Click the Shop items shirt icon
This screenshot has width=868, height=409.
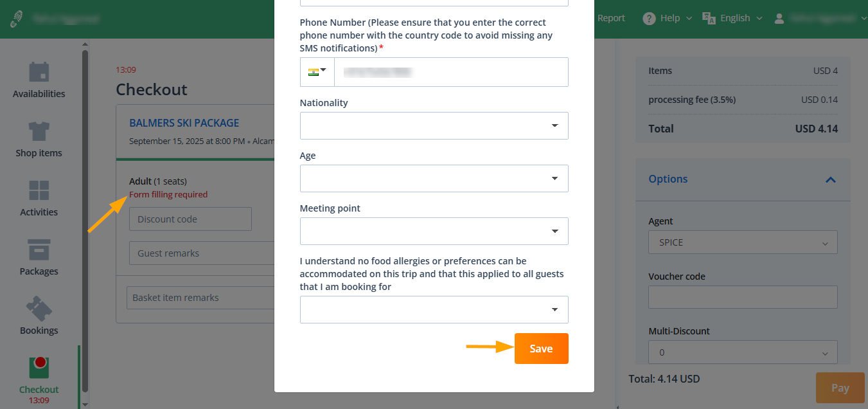tap(39, 131)
